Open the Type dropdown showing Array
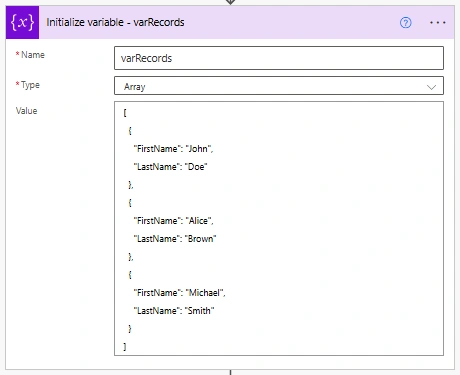 pyautogui.click(x=279, y=86)
